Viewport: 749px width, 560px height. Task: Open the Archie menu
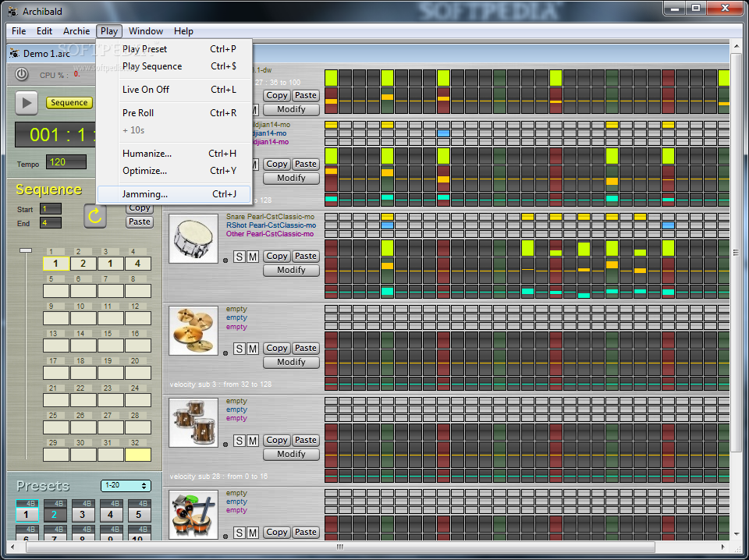click(76, 31)
